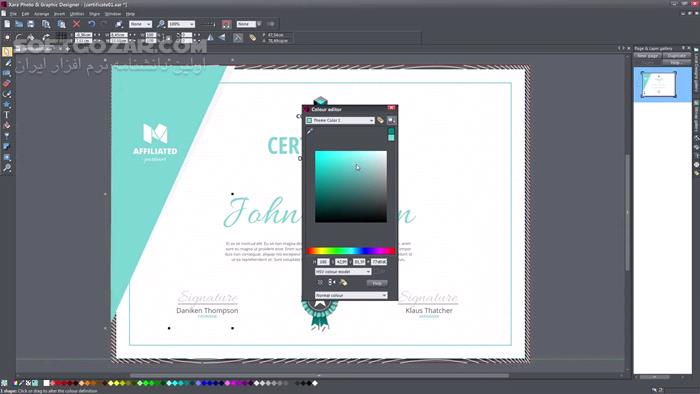Image resolution: width=700 pixels, height=394 pixels.
Task: Click the tag icon beside Theme Color dropdown
Action: tap(380, 120)
